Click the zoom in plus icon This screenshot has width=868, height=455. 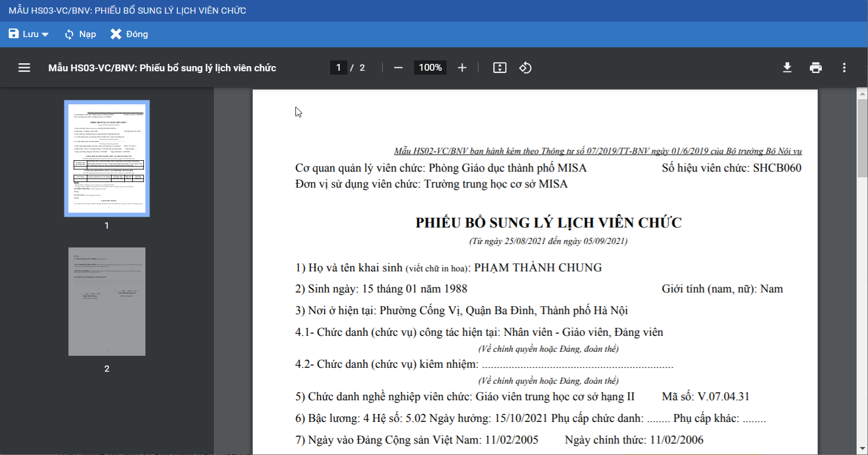(462, 68)
